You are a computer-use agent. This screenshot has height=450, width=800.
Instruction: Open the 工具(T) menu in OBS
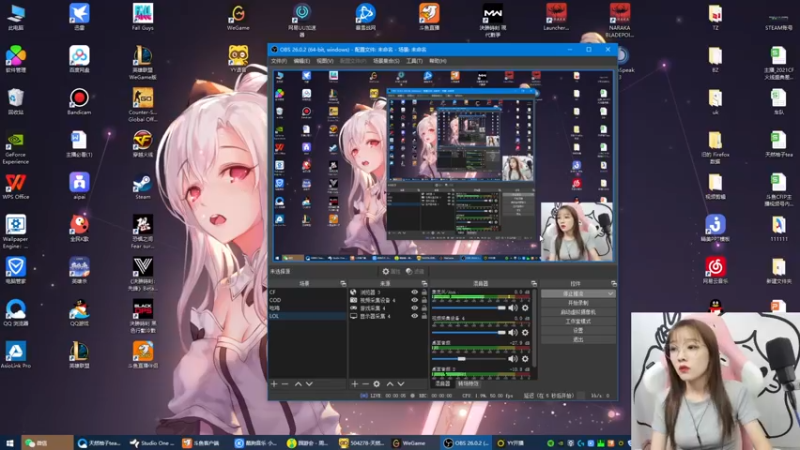pos(414,61)
